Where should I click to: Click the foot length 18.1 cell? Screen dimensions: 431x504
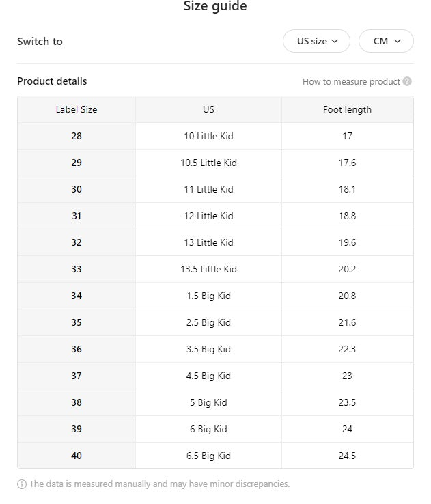coord(347,189)
